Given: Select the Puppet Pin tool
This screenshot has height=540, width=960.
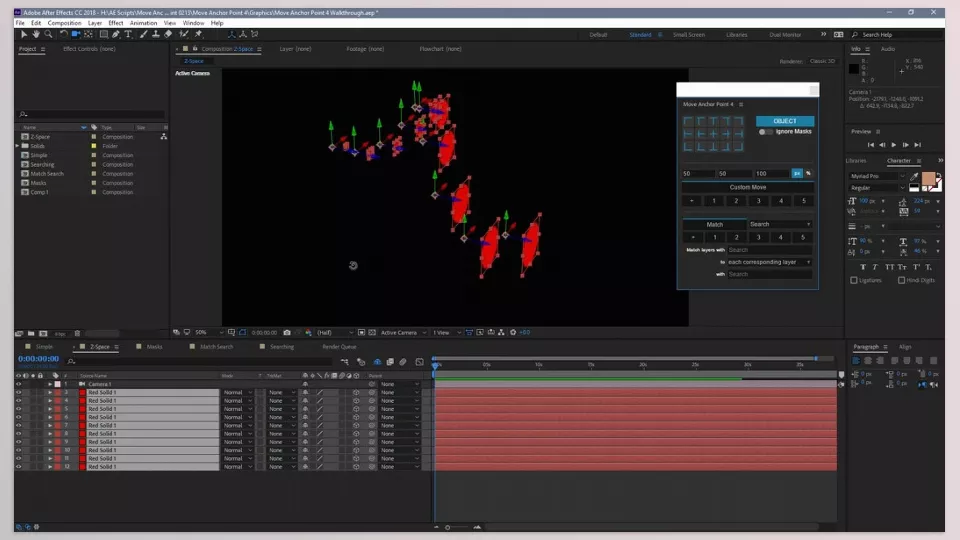Looking at the screenshot, I should click(x=198, y=34).
